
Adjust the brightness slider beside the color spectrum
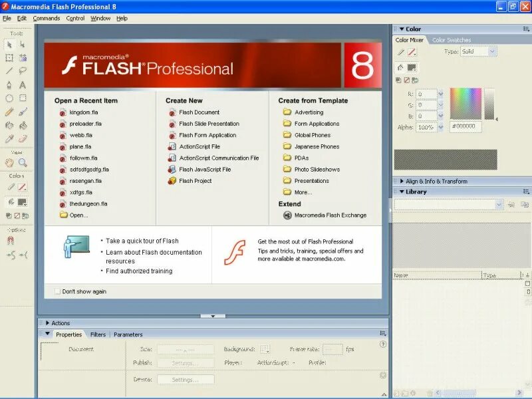point(489,104)
